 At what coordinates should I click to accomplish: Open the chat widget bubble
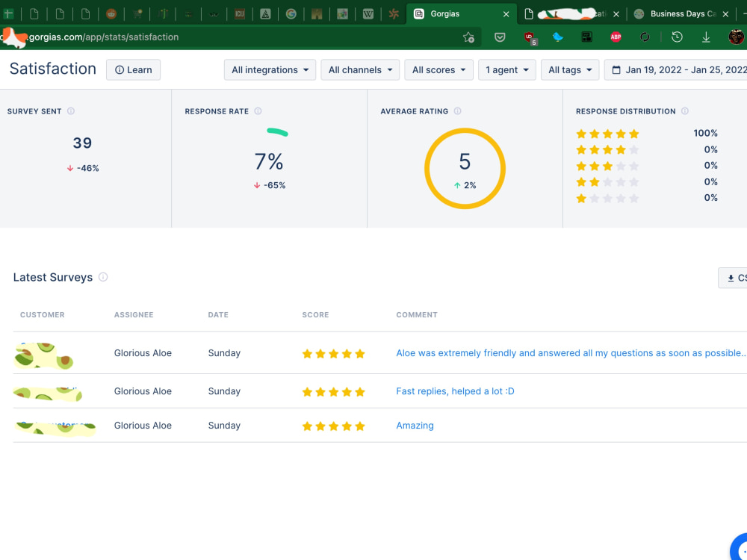[x=740, y=547]
